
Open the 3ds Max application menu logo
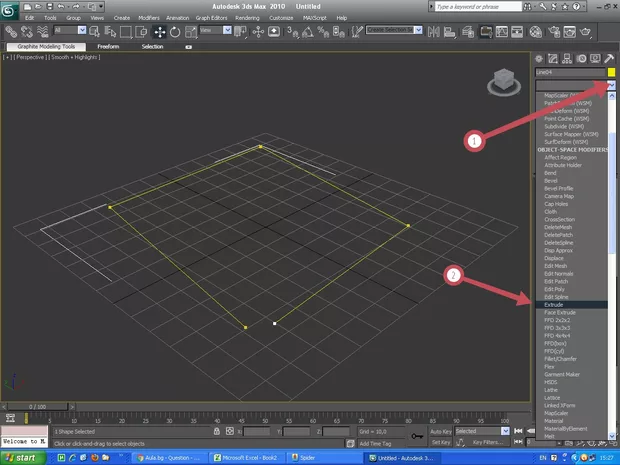tap(9, 10)
